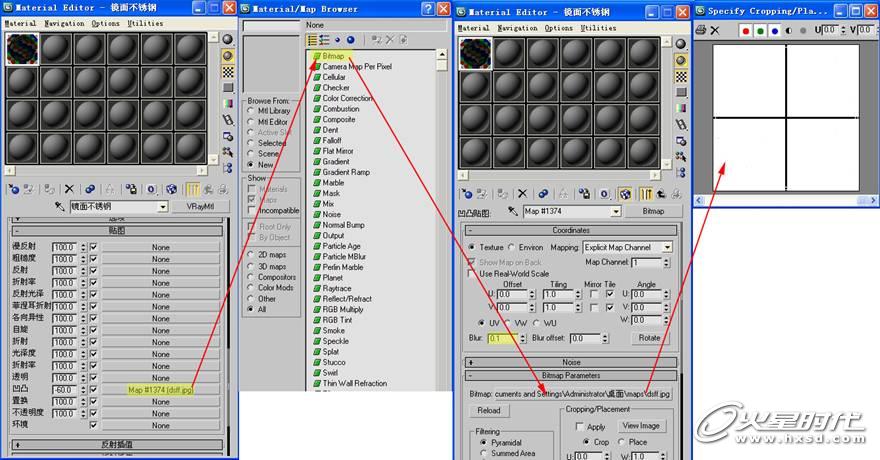Screen dimensions: 880x460
Task: Click Go to Parent icon in right editor
Action: click(x=661, y=194)
